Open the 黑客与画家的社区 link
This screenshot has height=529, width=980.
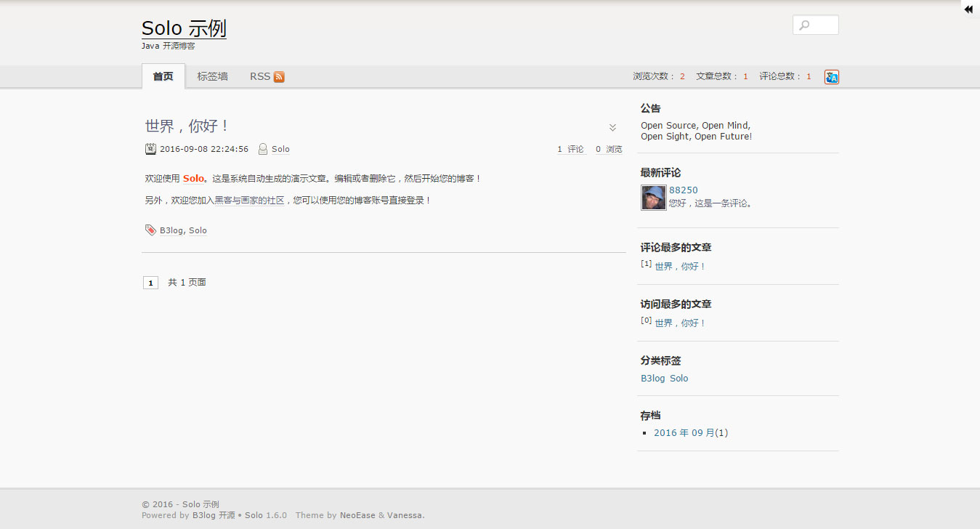(x=249, y=200)
